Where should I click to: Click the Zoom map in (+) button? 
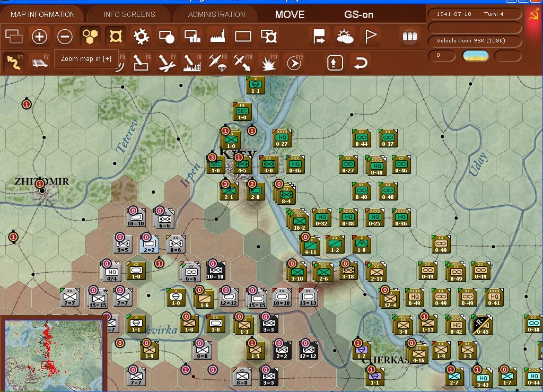pos(39,36)
